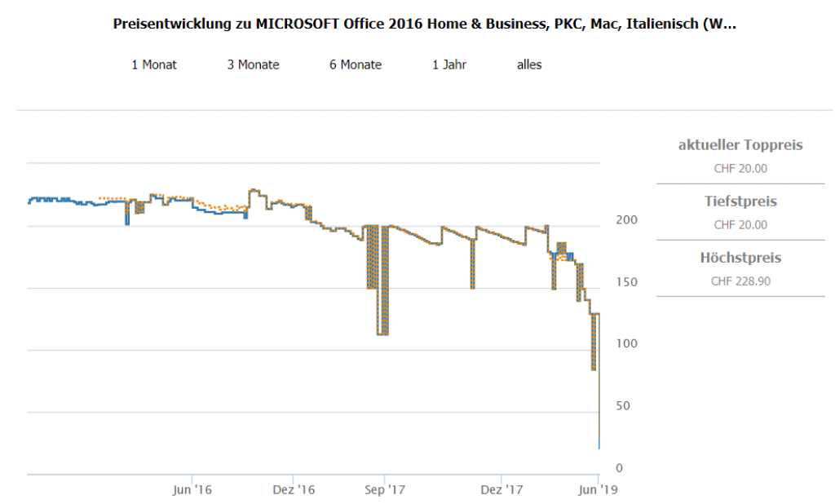
Task: Click the CHF 228.90 highest price value
Action: pyautogui.click(x=740, y=281)
